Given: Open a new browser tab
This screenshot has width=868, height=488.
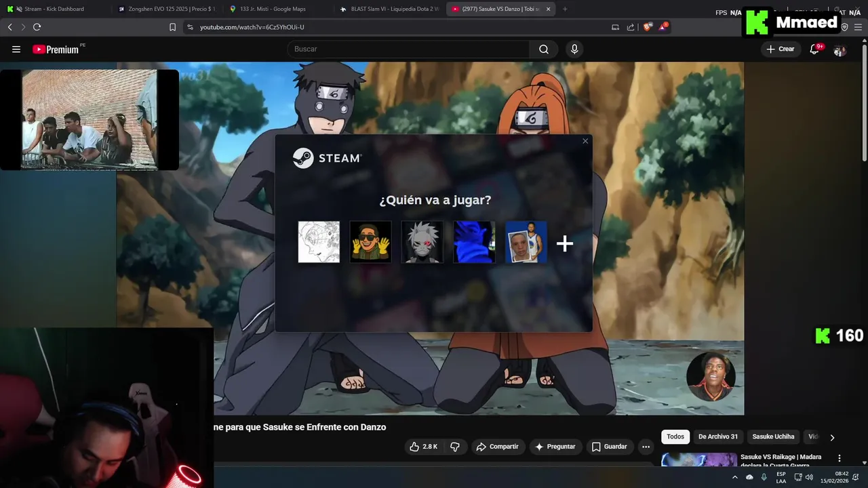Looking at the screenshot, I should pos(565,9).
